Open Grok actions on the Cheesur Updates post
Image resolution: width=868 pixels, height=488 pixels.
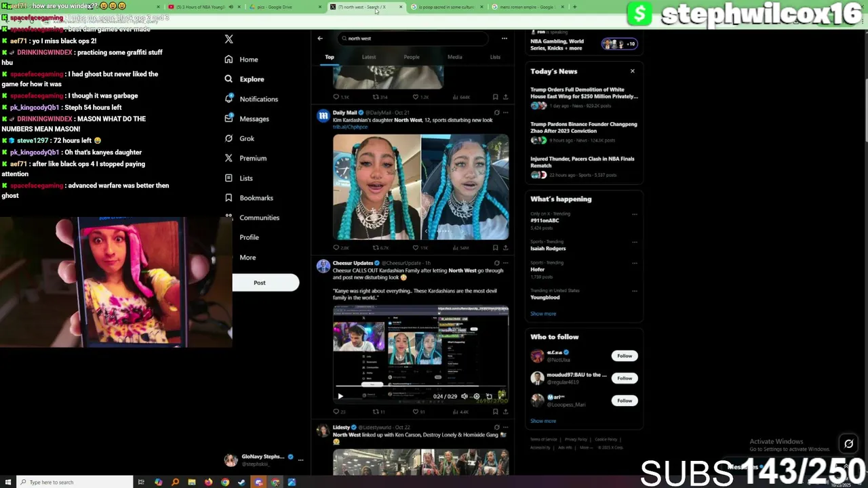(496, 263)
